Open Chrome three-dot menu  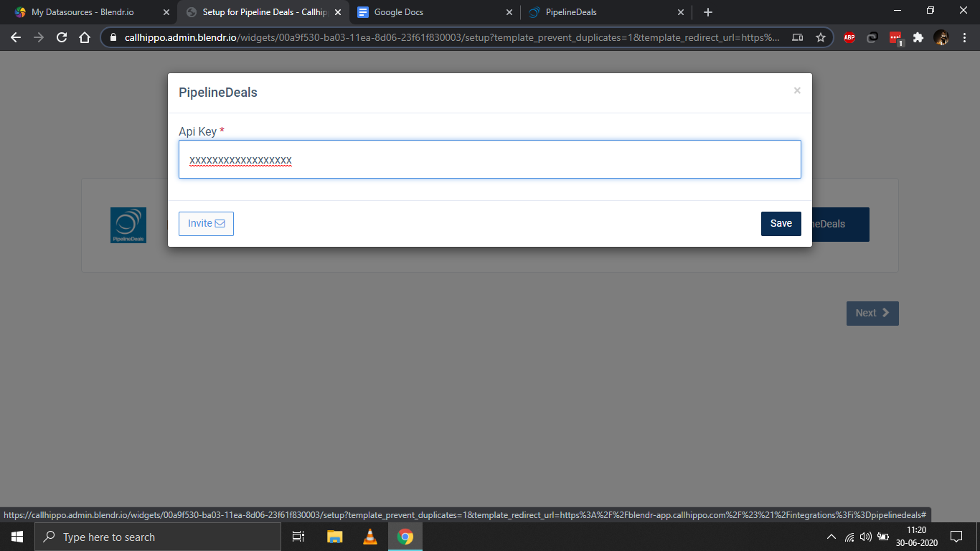(964, 37)
